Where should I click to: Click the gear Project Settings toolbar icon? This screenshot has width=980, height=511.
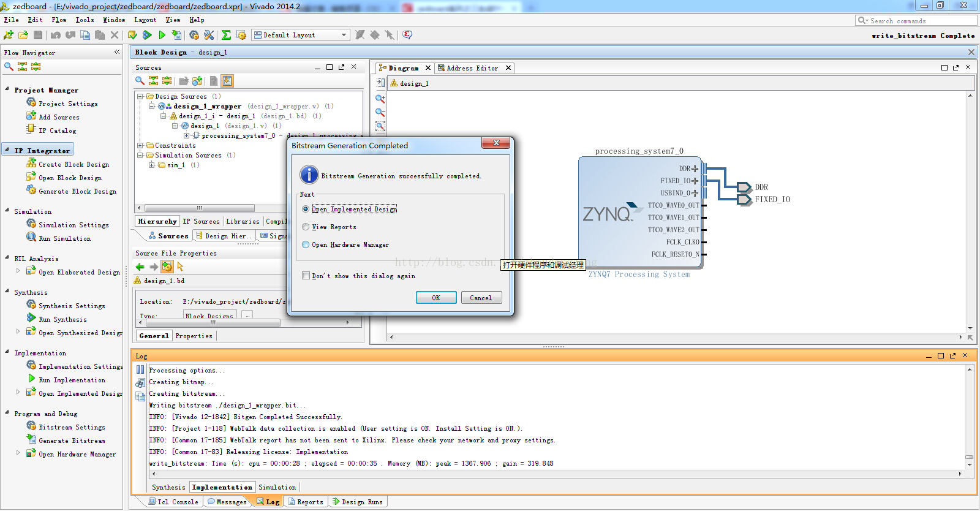click(194, 35)
